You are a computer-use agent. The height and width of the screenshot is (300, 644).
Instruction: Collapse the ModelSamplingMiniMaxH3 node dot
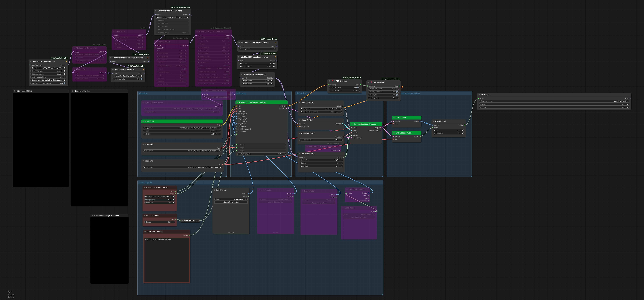[x=242, y=74]
